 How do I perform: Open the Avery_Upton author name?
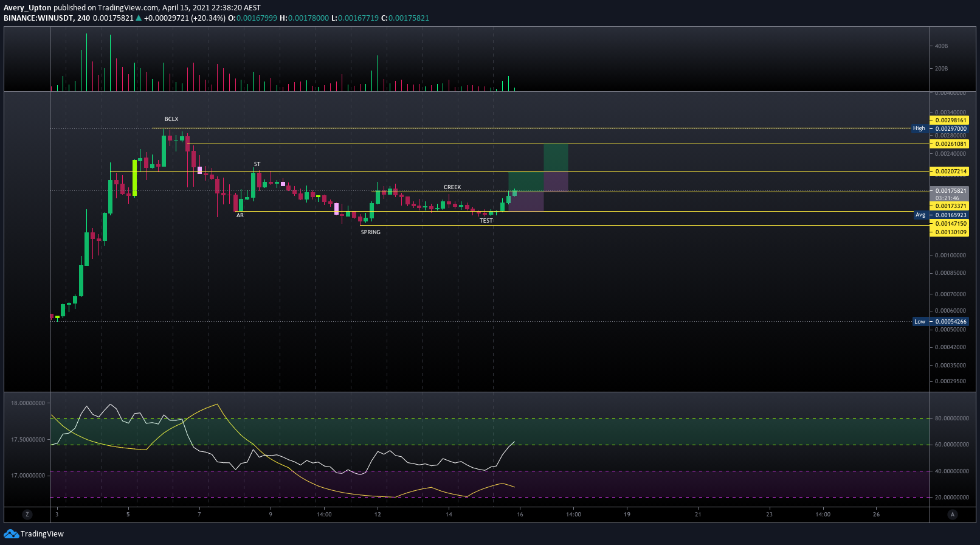[x=27, y=8]
